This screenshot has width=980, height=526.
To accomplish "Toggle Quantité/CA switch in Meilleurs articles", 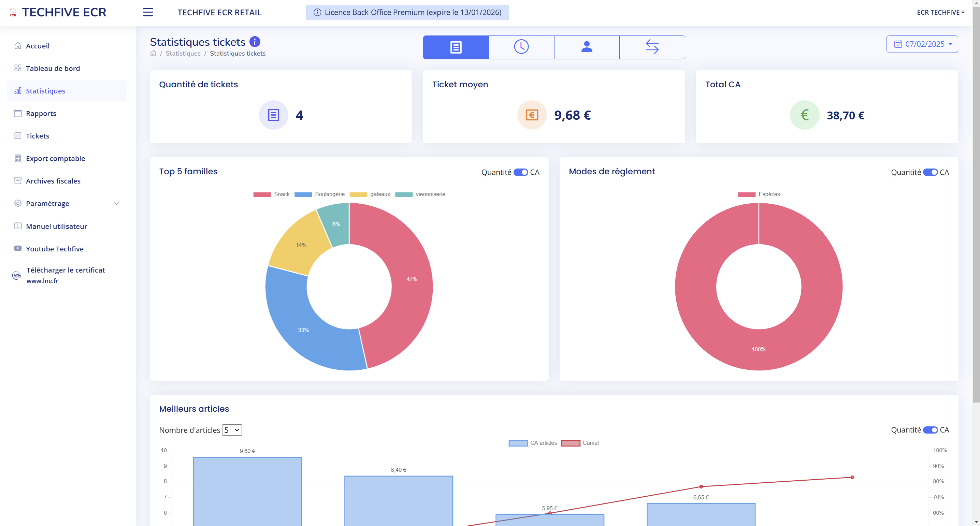I will (x=930, y=430).
